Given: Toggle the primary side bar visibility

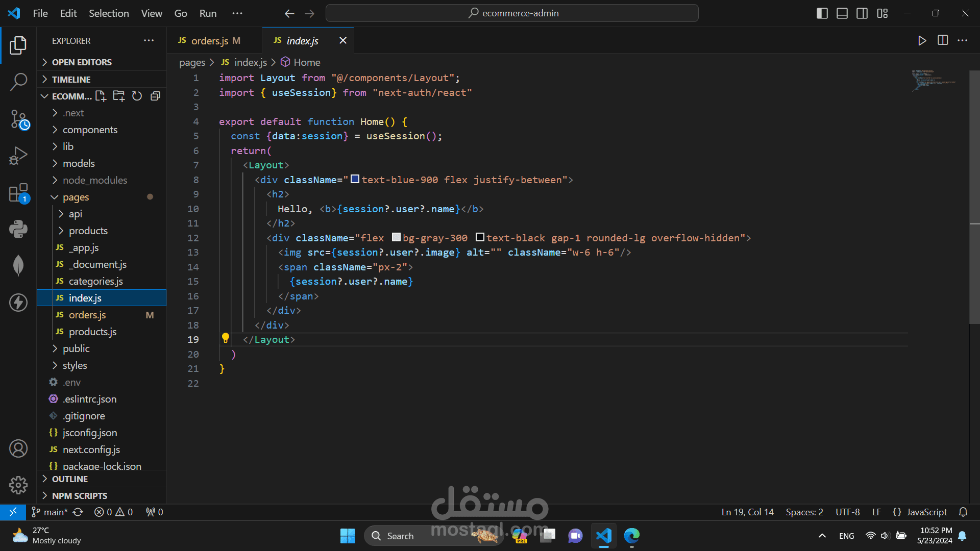Looking at the screenshot, I should coord(822,13).
